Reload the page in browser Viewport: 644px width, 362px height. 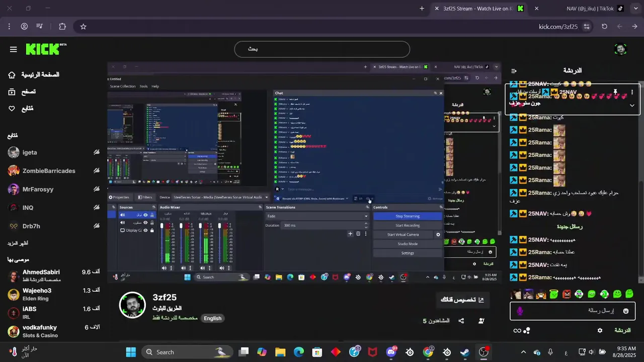(x=604, y=27)
